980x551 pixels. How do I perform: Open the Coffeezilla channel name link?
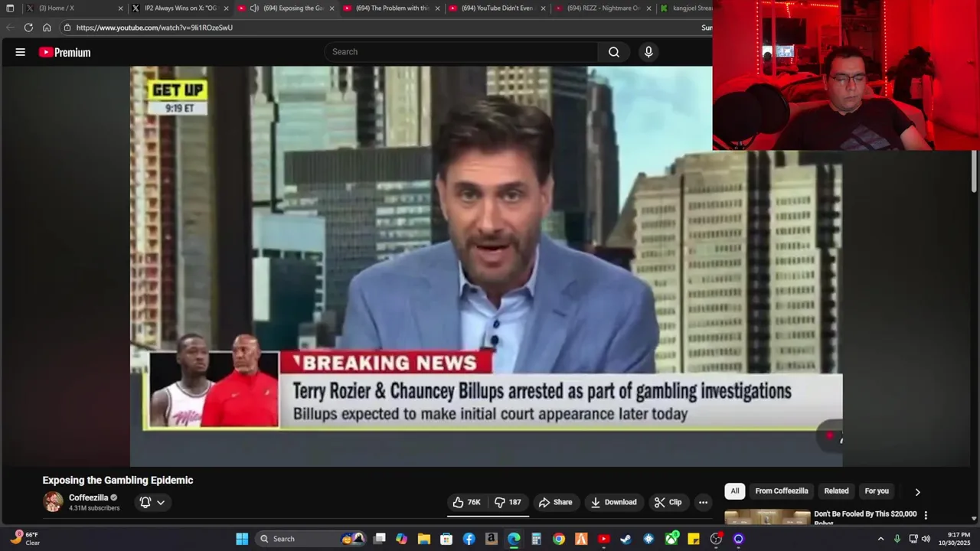tap(89, 497)
